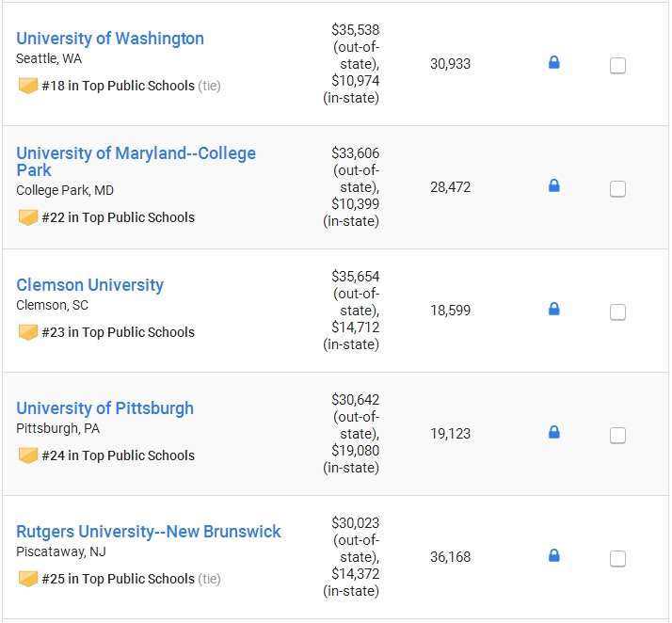This screenshot has height=623, width=672.
Task: Go to University of Pittsburgh page
Action: 105,408
